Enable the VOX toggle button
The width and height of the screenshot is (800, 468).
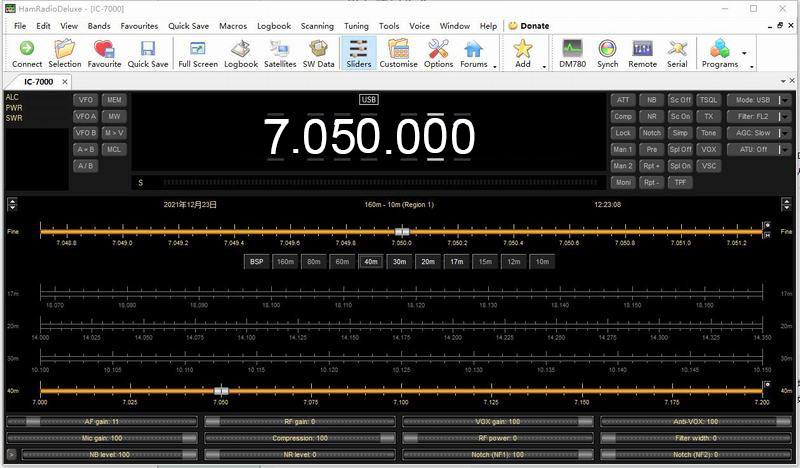point(709,149)
